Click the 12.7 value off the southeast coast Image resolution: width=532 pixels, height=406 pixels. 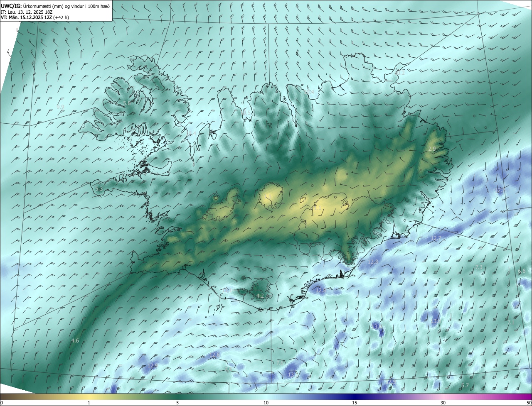[436, 238]
